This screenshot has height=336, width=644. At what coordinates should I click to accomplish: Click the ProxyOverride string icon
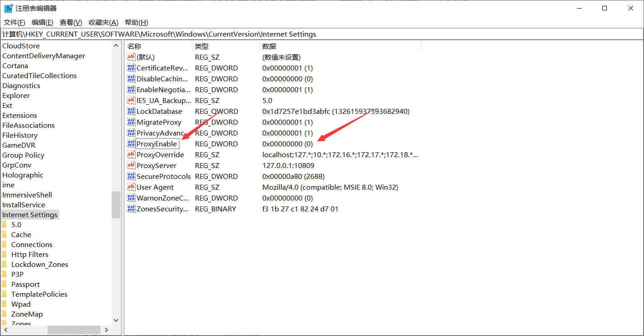[x=131, y=154]
